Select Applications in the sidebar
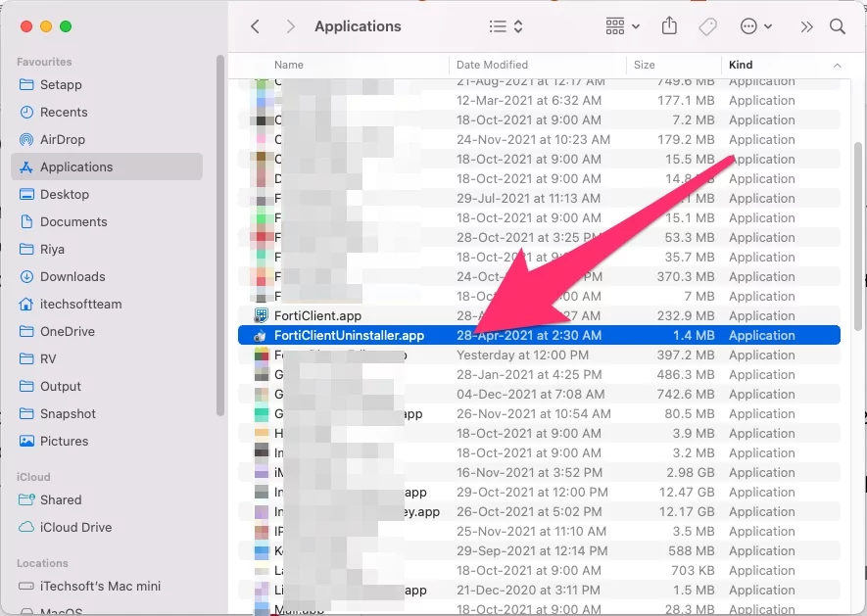Screen dimensions: 867x616 point(107,167)
